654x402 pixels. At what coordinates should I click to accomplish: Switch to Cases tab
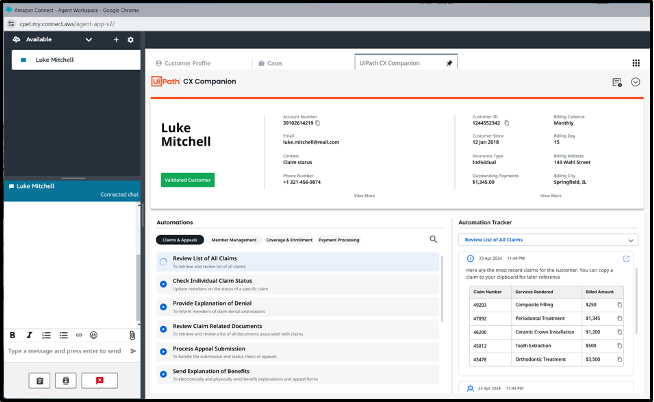pos(270,63)
